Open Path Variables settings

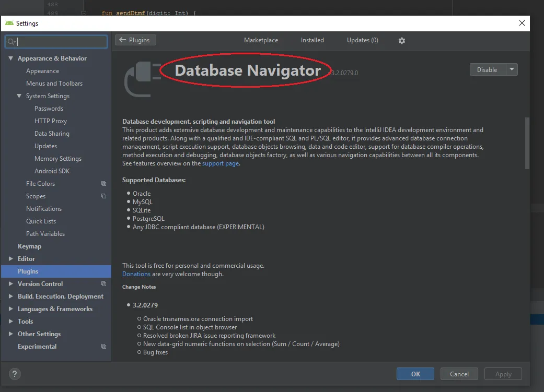pos(45,234)
